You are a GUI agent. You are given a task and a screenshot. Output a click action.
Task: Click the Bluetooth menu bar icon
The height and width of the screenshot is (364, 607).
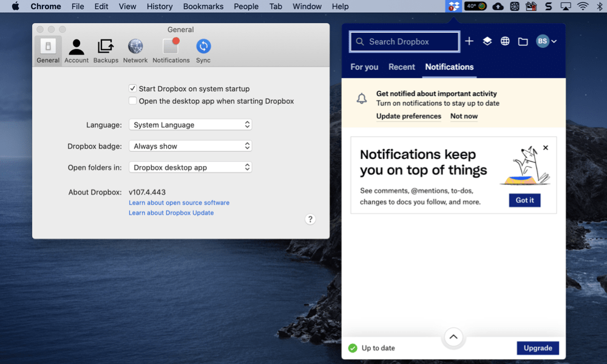(600, 6)
